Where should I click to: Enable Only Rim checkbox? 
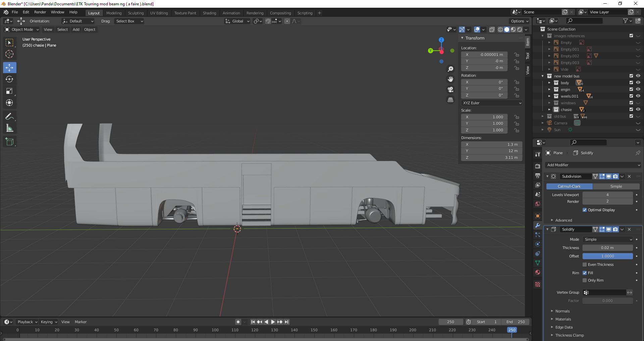(585, 280)
